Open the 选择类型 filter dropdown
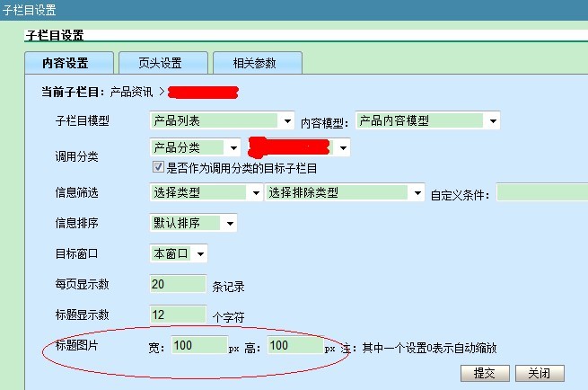The height and width of the screenshot is (390, 588). 206,192
